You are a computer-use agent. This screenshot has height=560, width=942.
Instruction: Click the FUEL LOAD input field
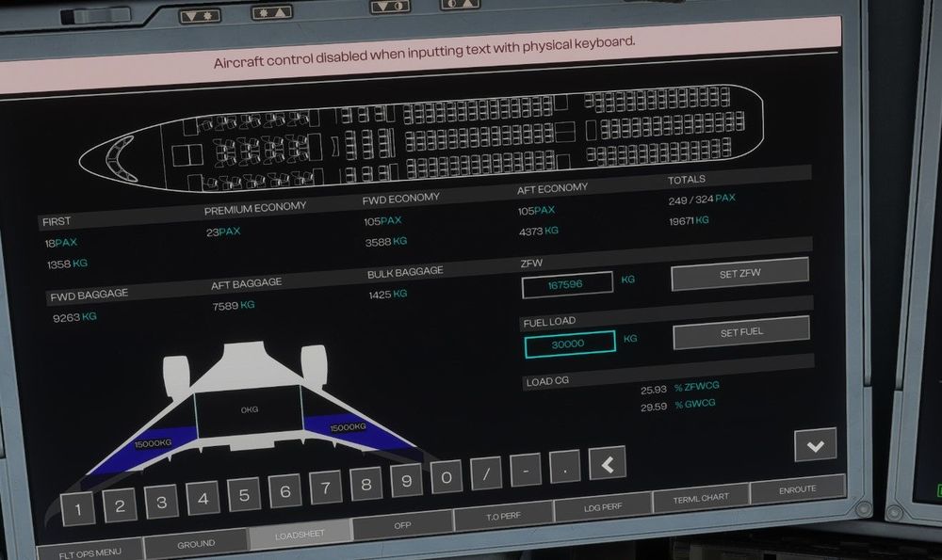point(569,343)
